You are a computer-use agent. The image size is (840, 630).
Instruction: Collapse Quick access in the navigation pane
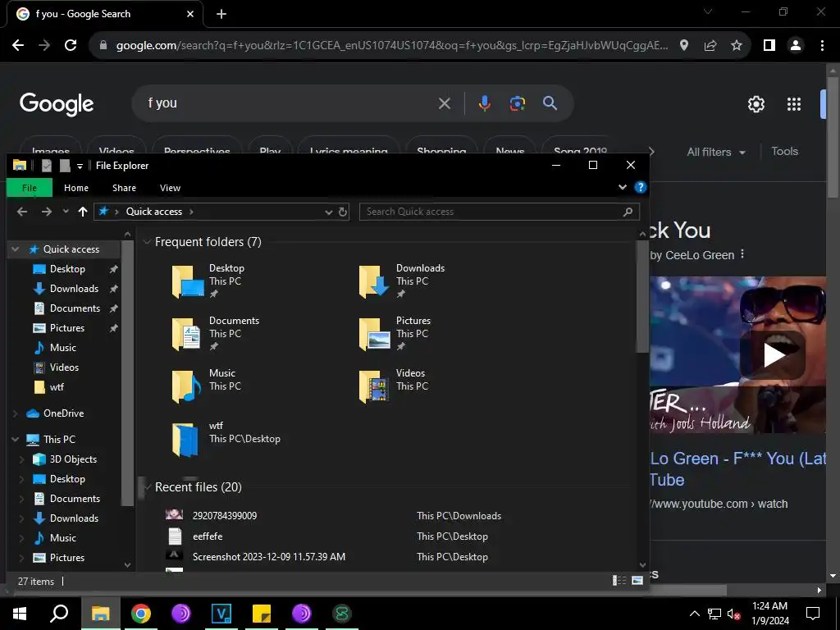click(x=16, y=249)
